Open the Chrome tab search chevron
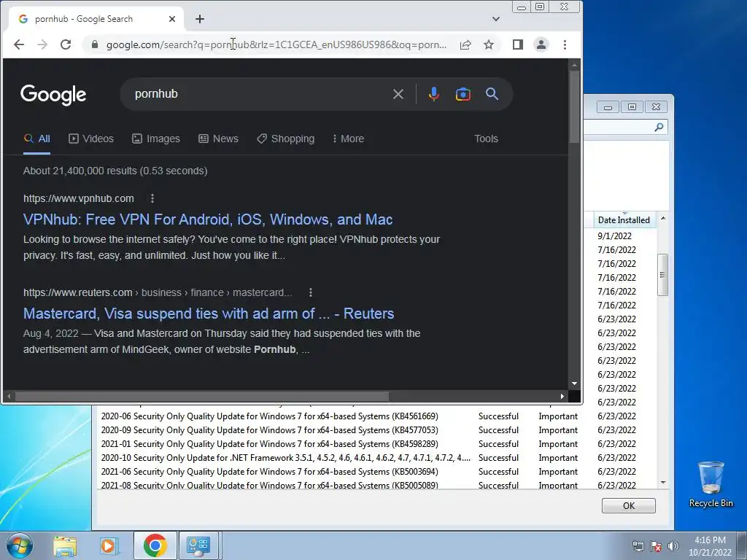Viewport: 747px width, 560px height. 496,19
